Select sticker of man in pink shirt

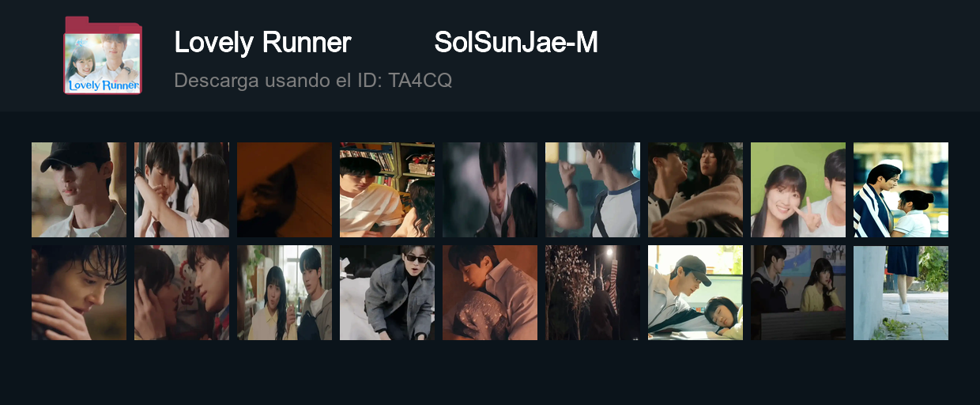pos(490,293)
